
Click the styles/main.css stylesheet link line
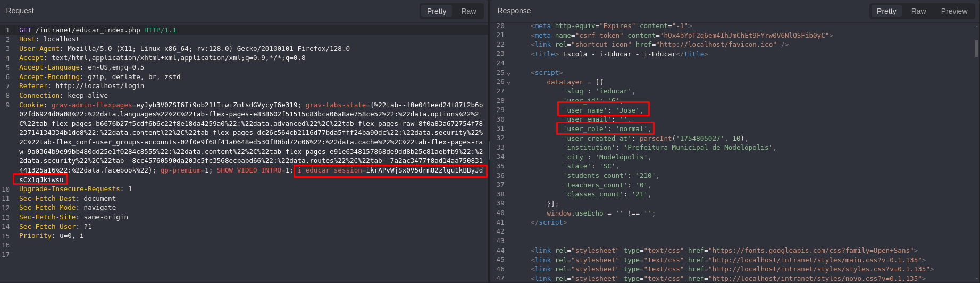[x=728, y=260]
